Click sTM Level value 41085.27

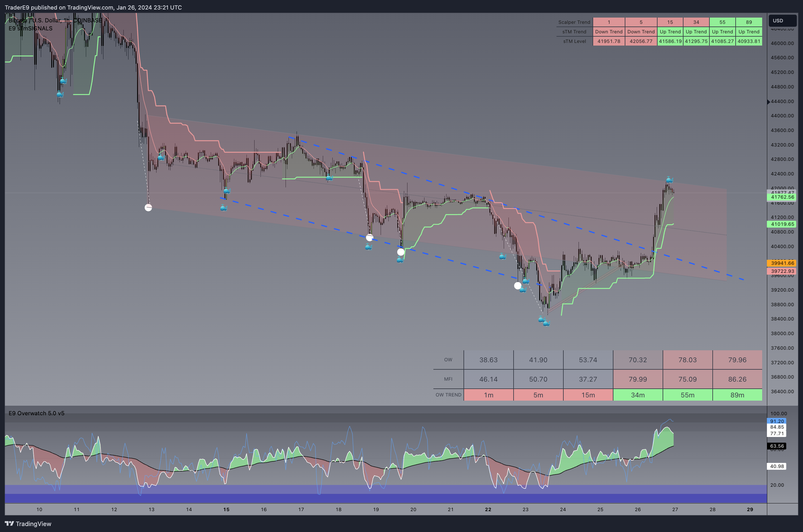tap(723, 41)
